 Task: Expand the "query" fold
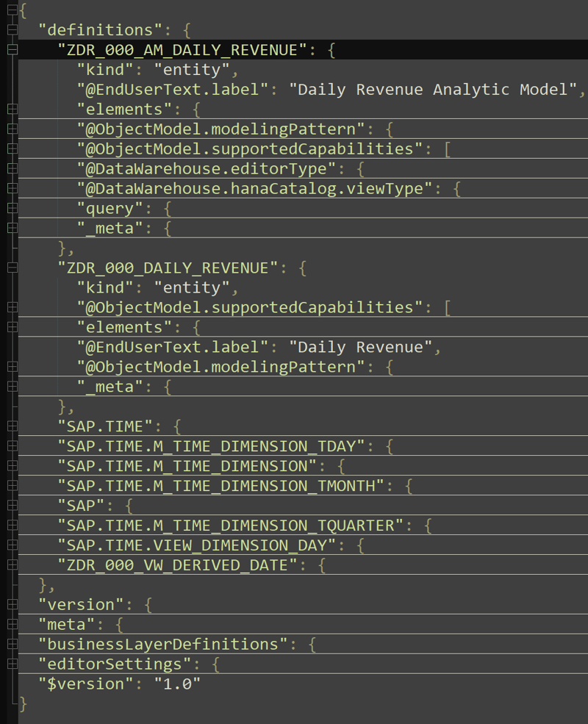point(12,208)
